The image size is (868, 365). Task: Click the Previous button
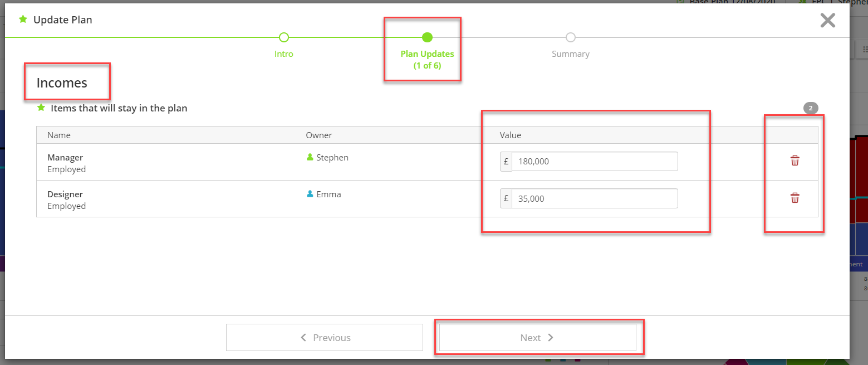(x=324, y=337)
